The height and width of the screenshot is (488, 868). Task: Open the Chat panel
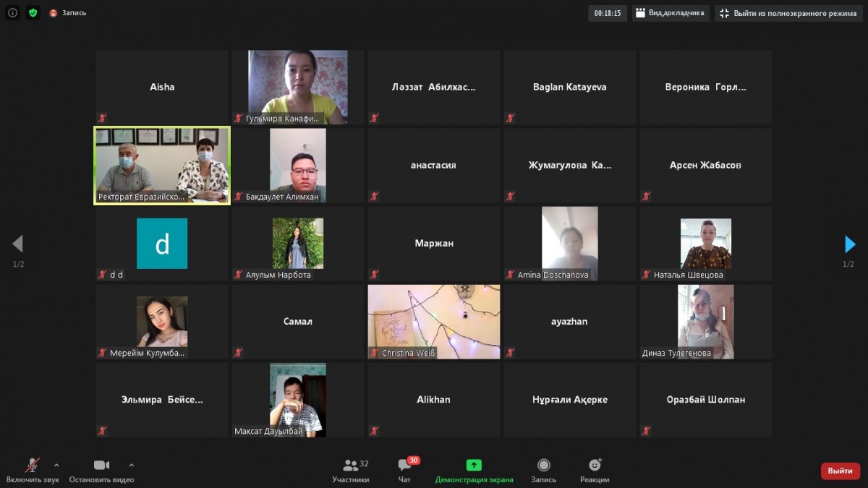(404, 466)
